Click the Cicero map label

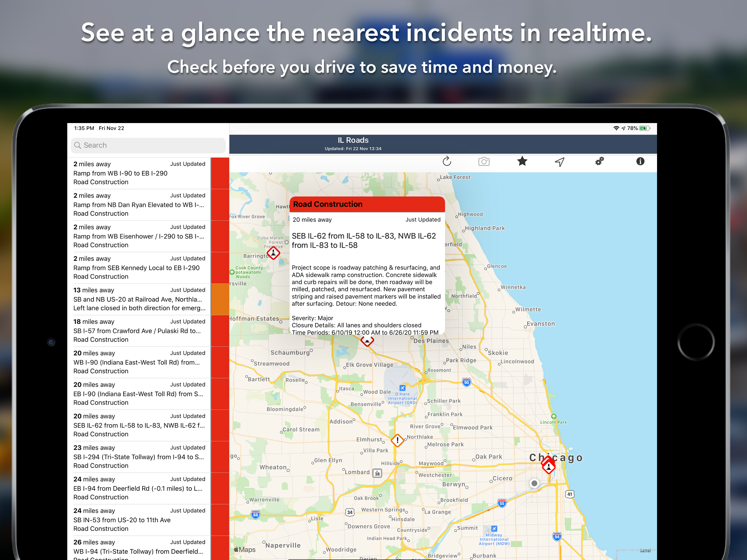(x=503, y=478)
